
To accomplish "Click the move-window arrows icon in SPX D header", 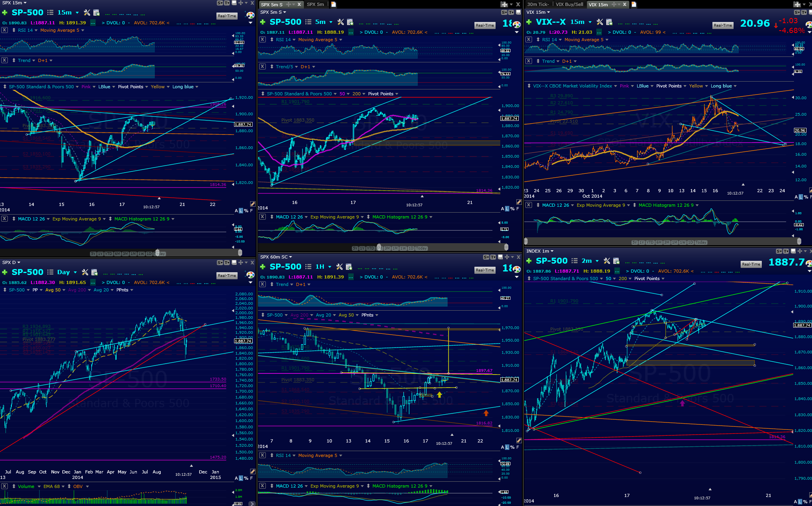I will tap(240, 262).
